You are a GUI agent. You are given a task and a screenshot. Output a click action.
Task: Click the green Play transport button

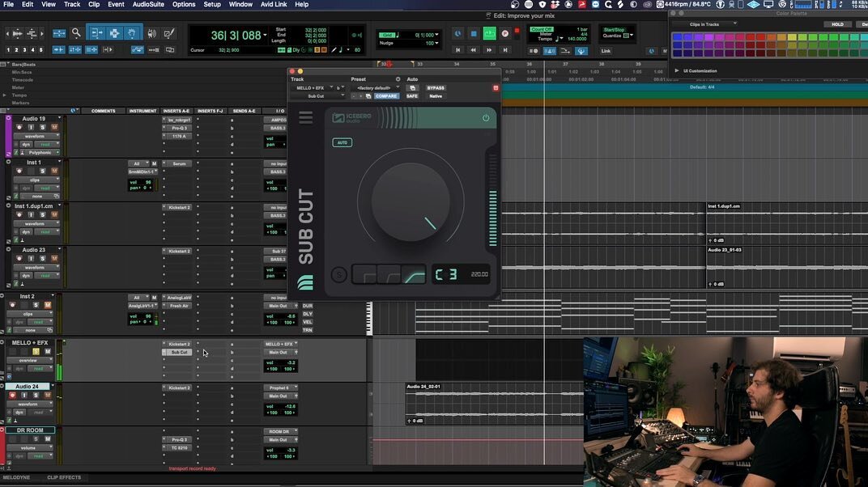click(x=489, y=34)
